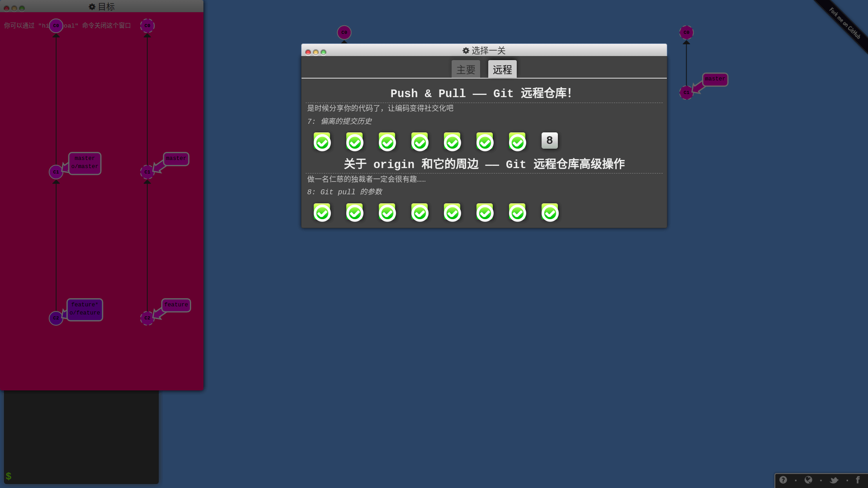Open the help question mark icon
The height and width of the screenshot is (488, 868).
click(x=783, y=480)
